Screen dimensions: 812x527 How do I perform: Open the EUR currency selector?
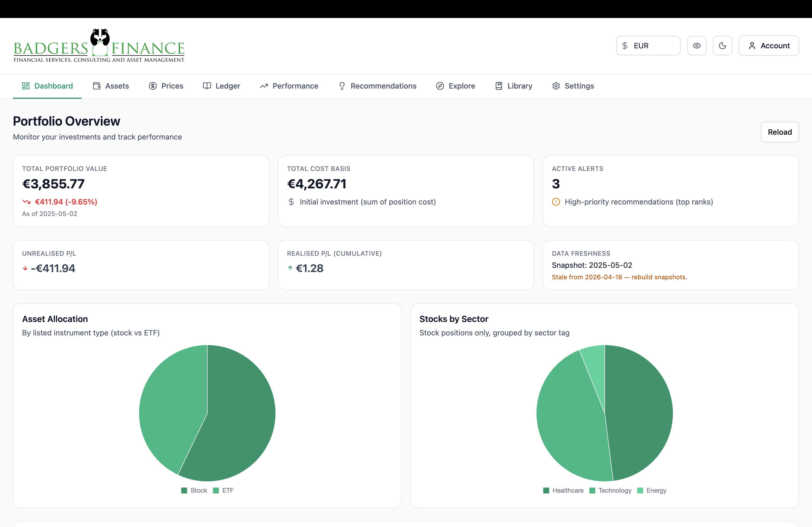click(x=648, y=46)
